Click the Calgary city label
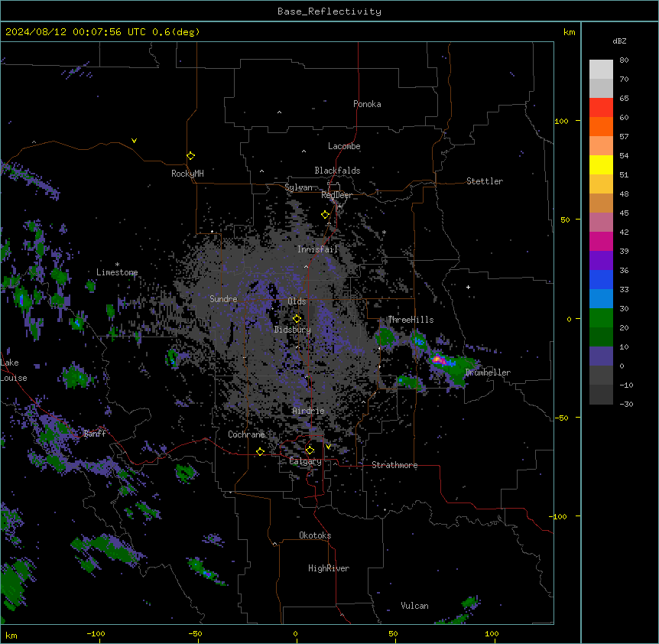The height and width of the screenshot is (644, 659). (305, 461)
